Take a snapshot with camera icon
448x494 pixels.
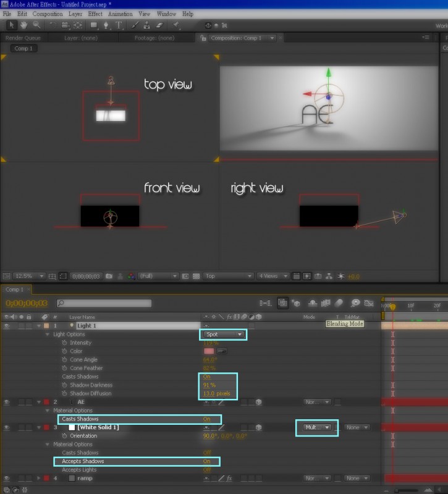click(x=109, y=276)
